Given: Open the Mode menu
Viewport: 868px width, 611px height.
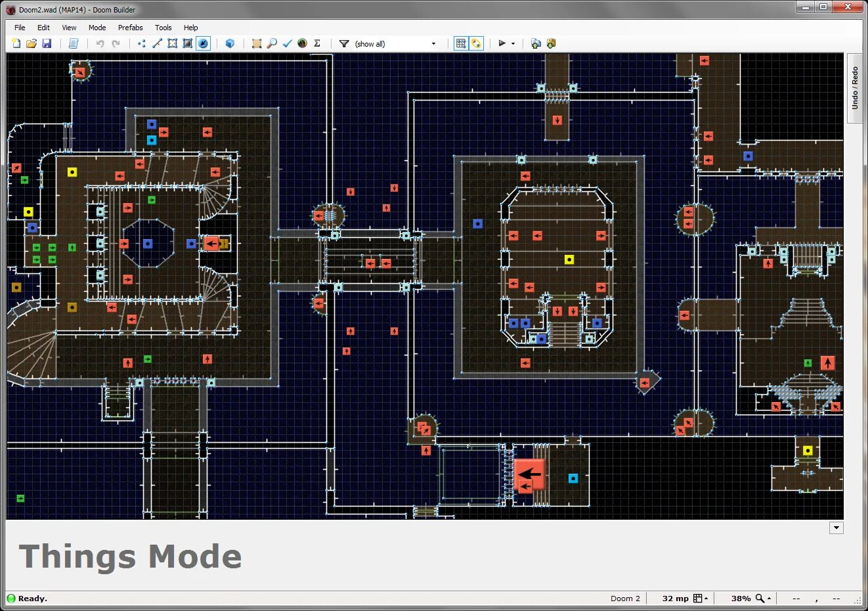Looking at the screenshot, I should (x=97, y=28).
